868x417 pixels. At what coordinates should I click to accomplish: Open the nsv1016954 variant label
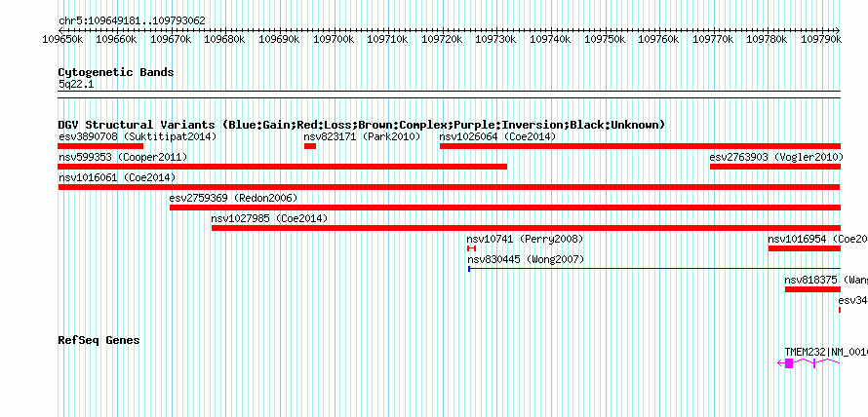817,240
